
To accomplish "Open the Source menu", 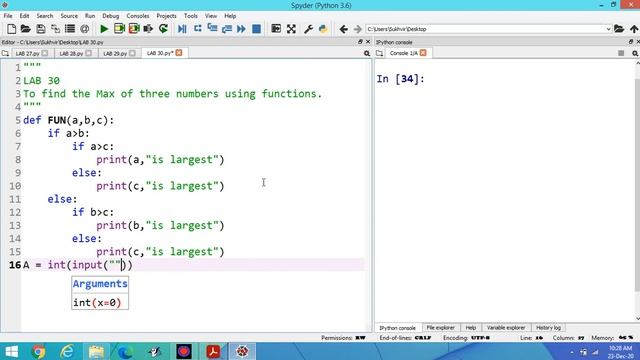I will (x=69, y=16).
